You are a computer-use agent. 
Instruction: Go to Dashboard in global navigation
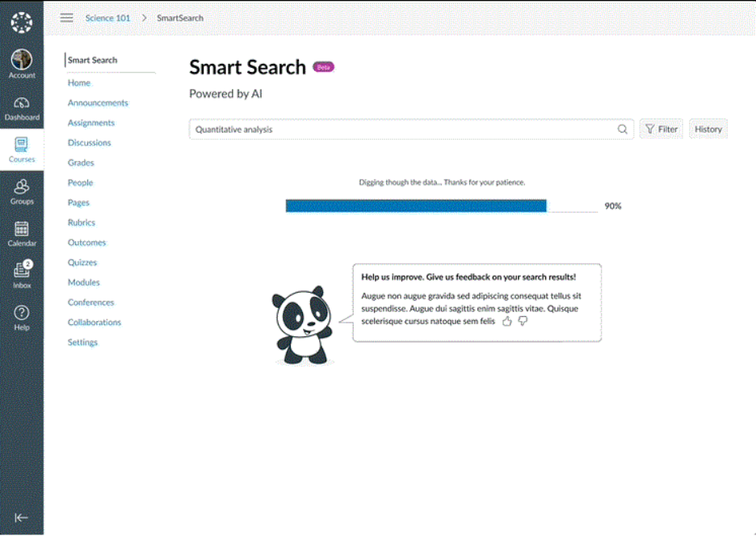(22, 108)
